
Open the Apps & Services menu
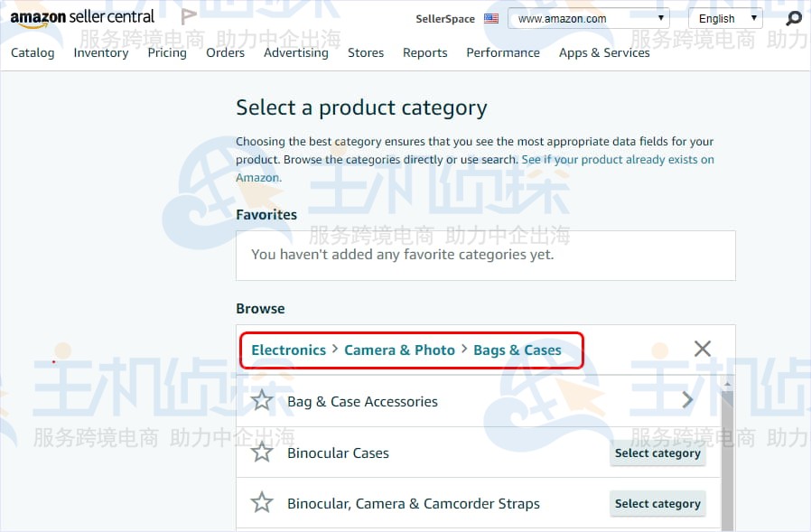[604, 52]
